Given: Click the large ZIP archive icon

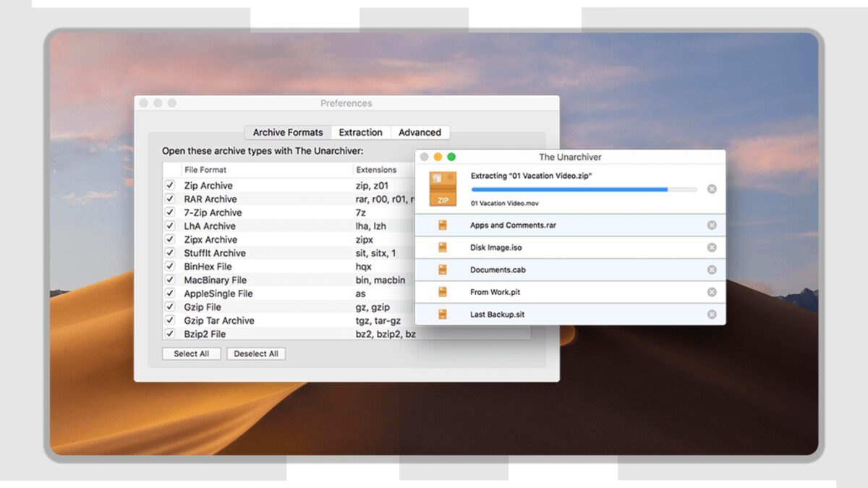Looking at the screenshot, I should (x=443, y=189).
